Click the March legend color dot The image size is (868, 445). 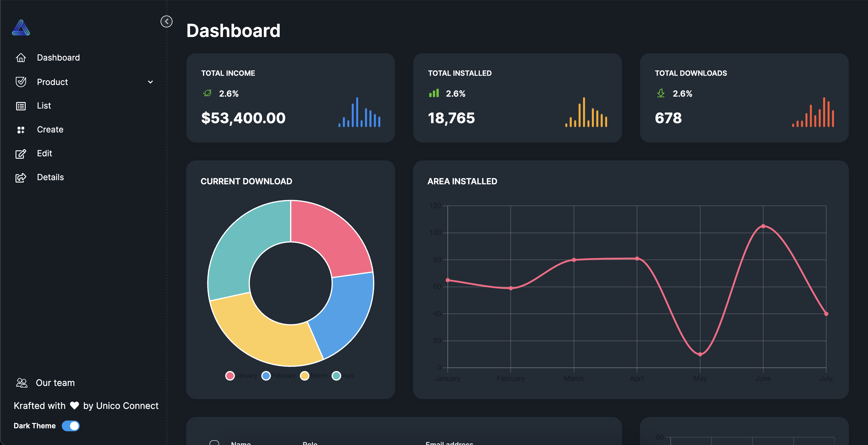pyautogui.click(x=304, y=376)
